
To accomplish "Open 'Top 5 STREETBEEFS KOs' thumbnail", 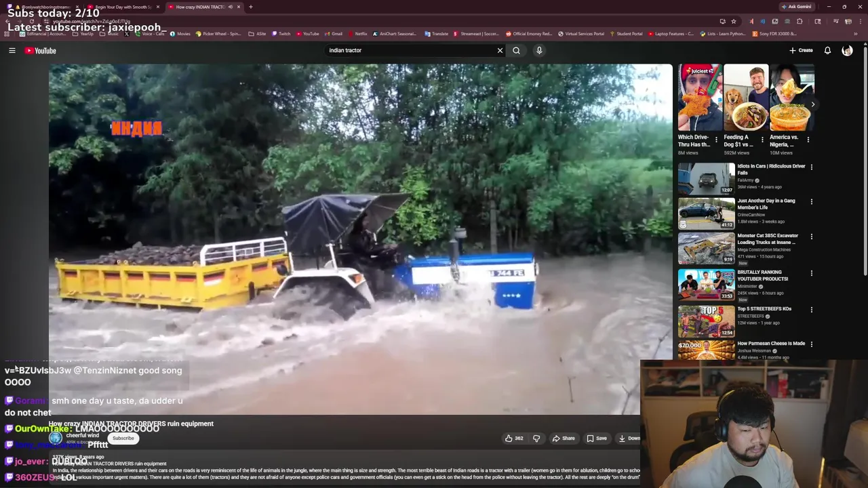I will [706, 321].
